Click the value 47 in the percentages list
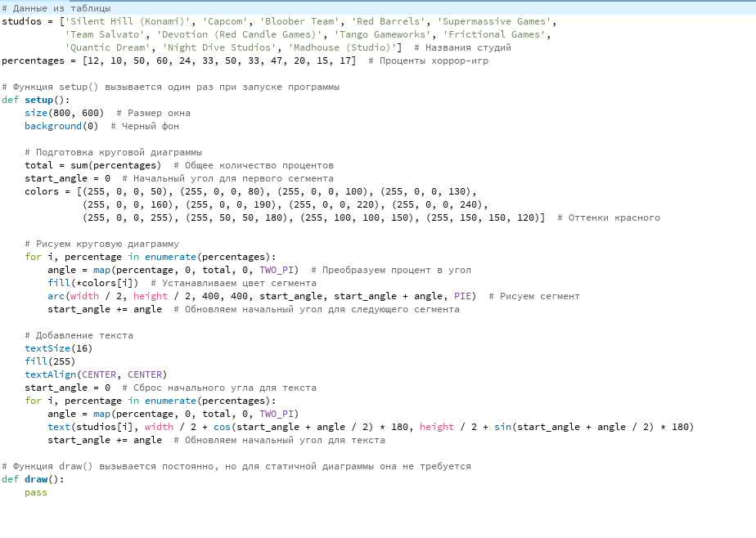 [277, 61]
